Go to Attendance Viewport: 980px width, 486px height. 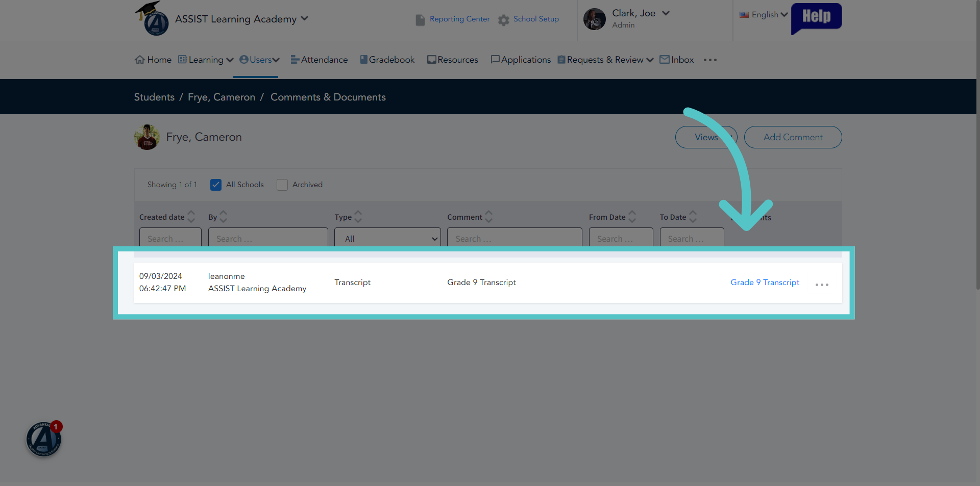pos(324,60)
